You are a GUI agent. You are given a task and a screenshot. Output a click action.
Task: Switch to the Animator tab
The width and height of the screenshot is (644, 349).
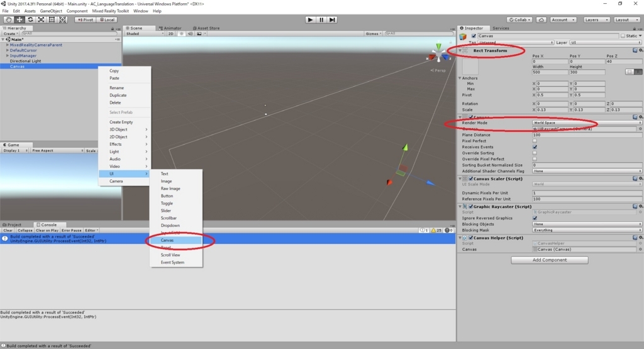tap(170, 28)
